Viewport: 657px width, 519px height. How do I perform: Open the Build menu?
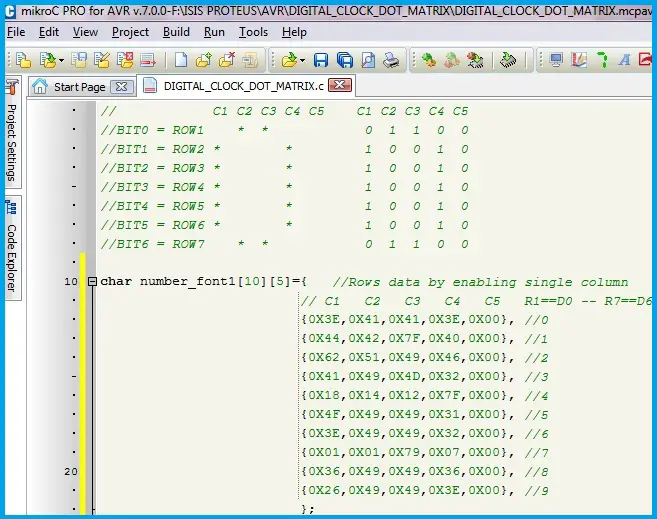pos(176,32)
